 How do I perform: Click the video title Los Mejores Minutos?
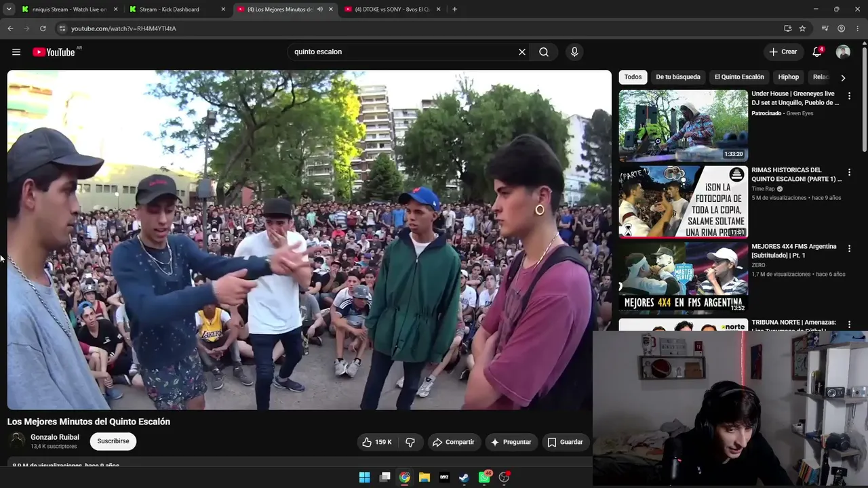point(89,422)
